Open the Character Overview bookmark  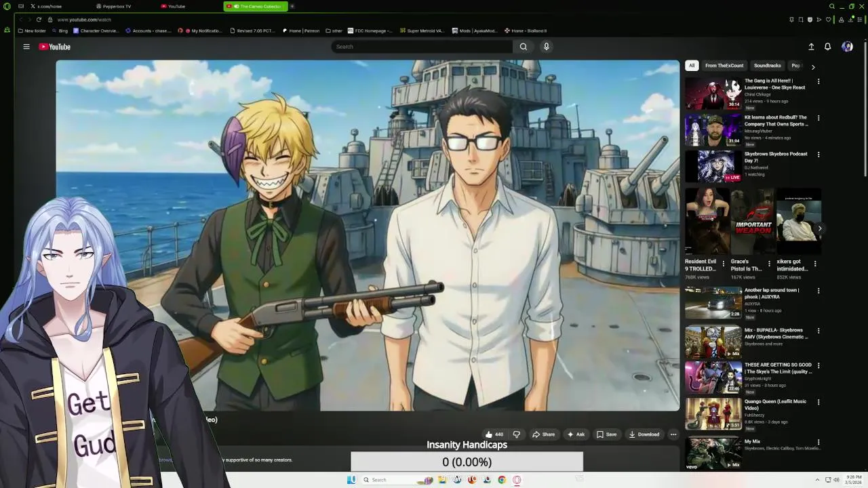(96, 30)
